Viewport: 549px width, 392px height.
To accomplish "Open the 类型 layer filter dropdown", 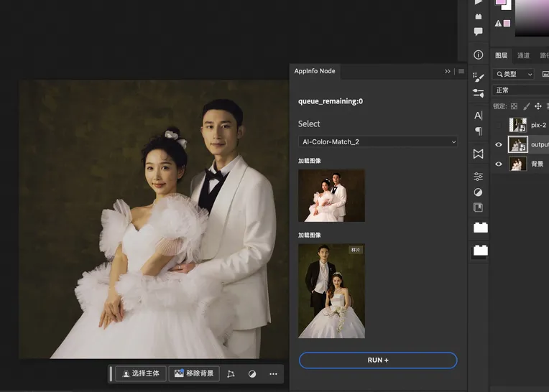I will [x=514, y=74].
